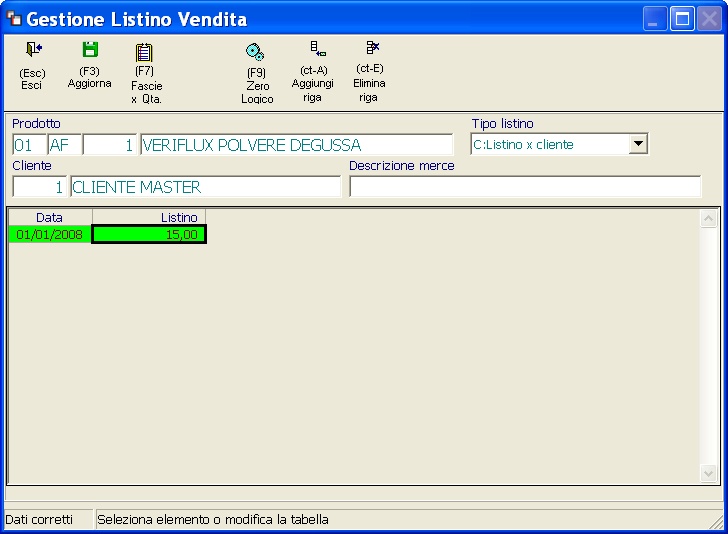
Task: Click the product code field 01
Action: pos(29,145)
